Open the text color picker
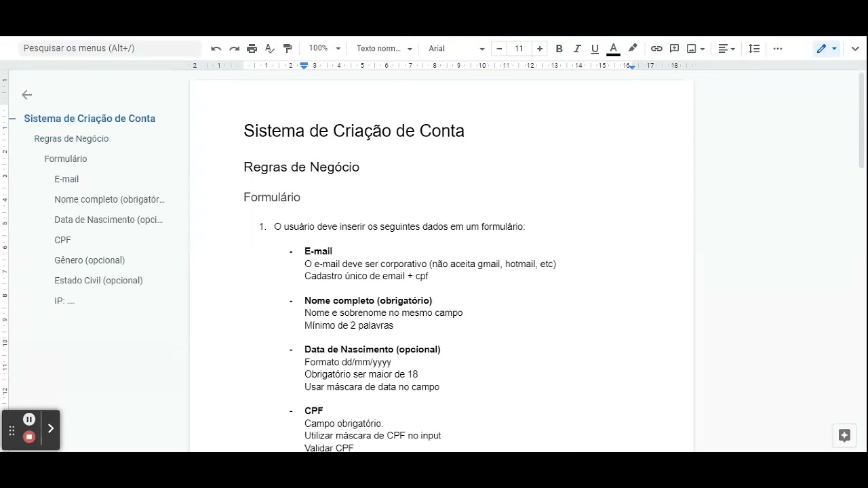The height and width of the screenshot is (488, 868). (613, 48)
